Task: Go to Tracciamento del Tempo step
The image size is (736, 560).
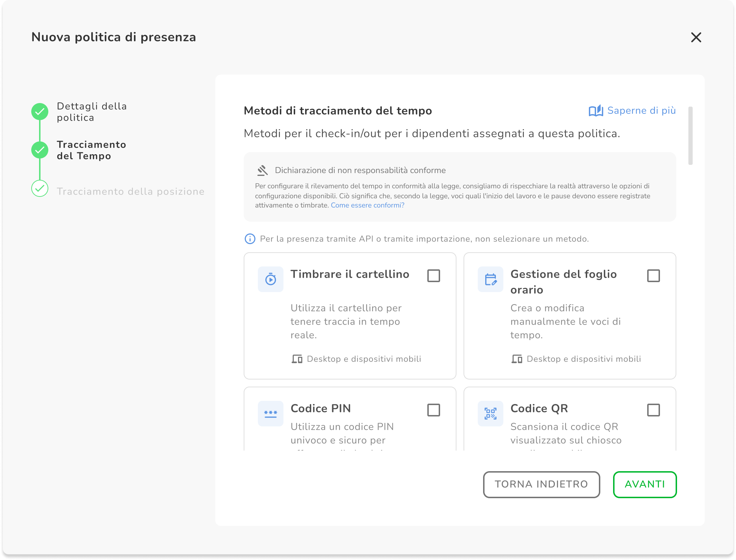Action: [x=91, y=150]
